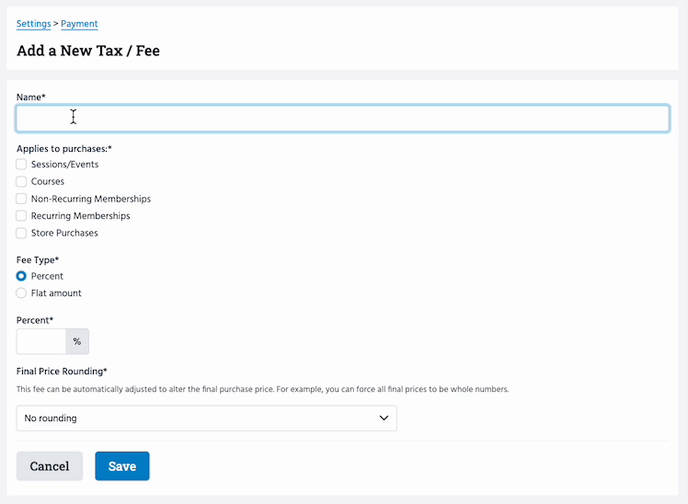
Task: Click the Add a New Tax / Fee heading
Action: pos(88,50)
